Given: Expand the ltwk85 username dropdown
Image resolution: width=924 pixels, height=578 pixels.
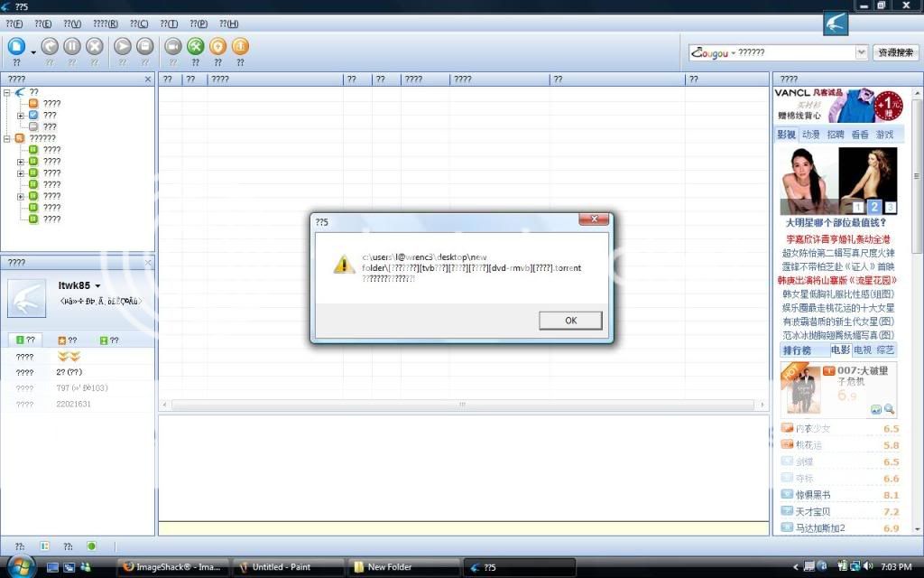Looking at the screenshot, I should [97, 286].
